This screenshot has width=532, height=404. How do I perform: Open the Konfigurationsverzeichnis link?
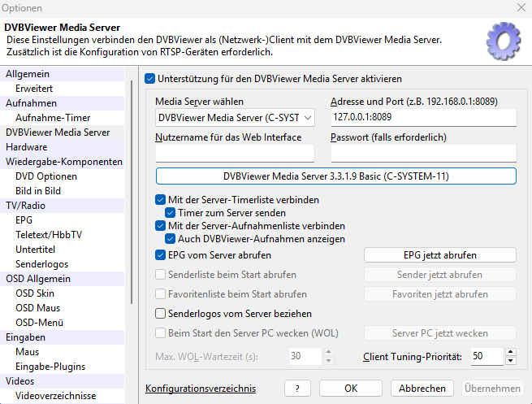201,389
